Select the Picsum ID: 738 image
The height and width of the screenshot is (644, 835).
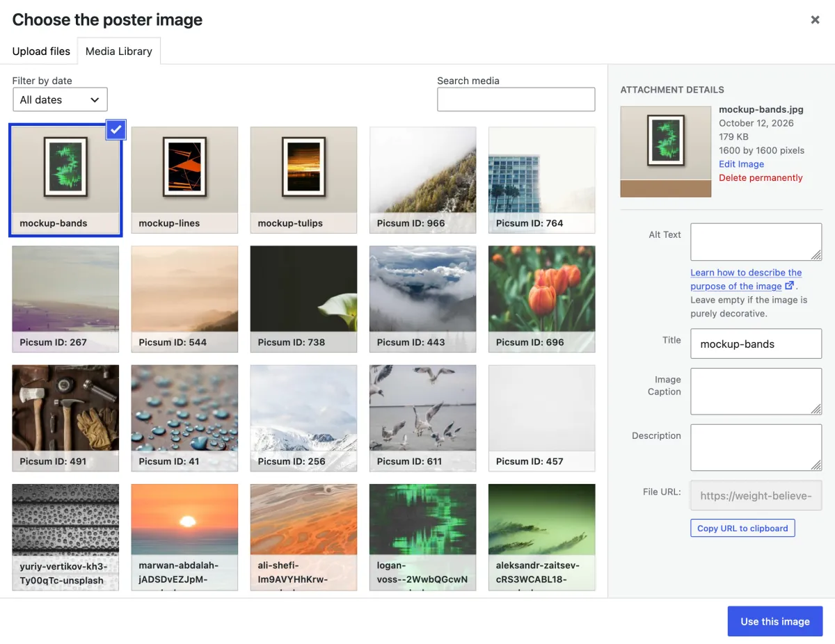[303, 299]
